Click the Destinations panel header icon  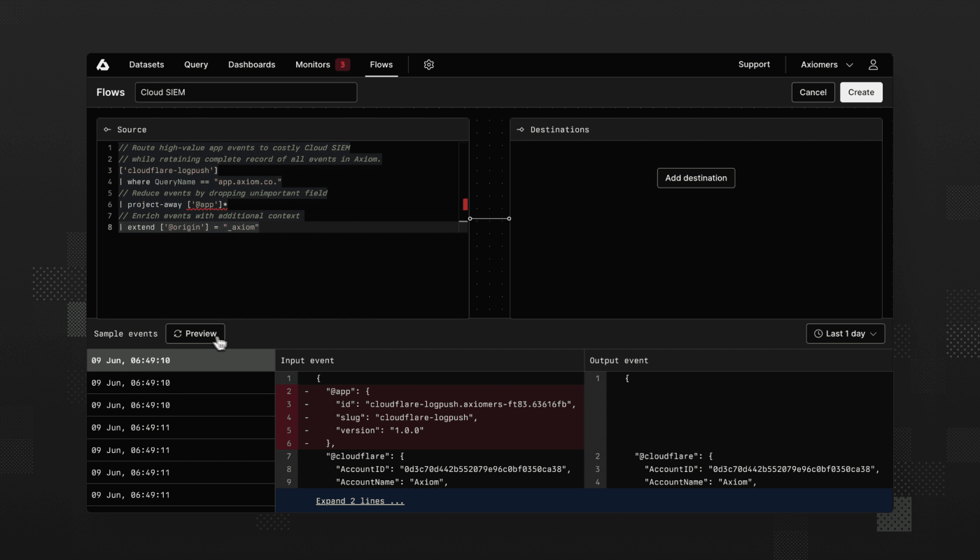tap(520, 129)
